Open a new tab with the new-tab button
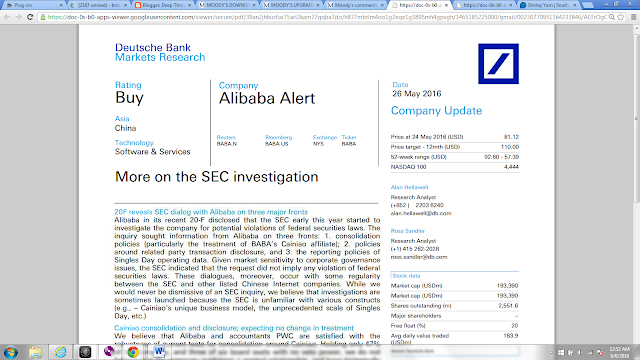Screen dimensions: 640x360 (x=587, y=5)
